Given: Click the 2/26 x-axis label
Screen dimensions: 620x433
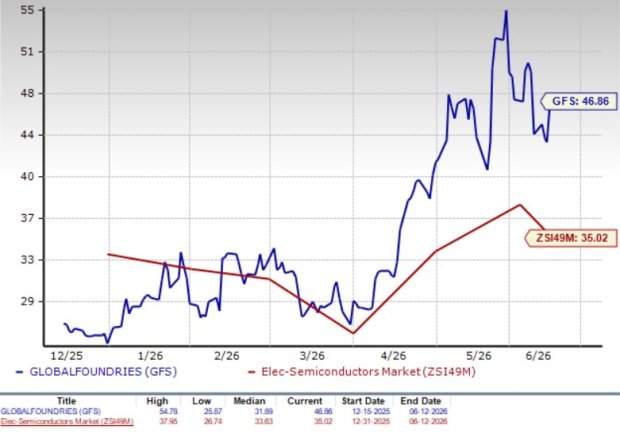Looking at the screenshot, I should click(x=227, y=356).
